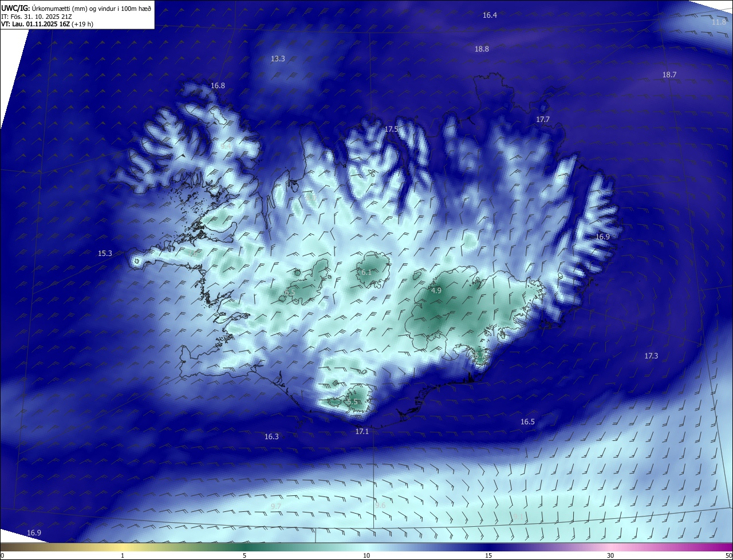The image size is (733, 560).
Task: Click the valid time line 'VT: Lau. 01.11.2025 16Z (+19 h)'
Action: click(x=47, y=24)
